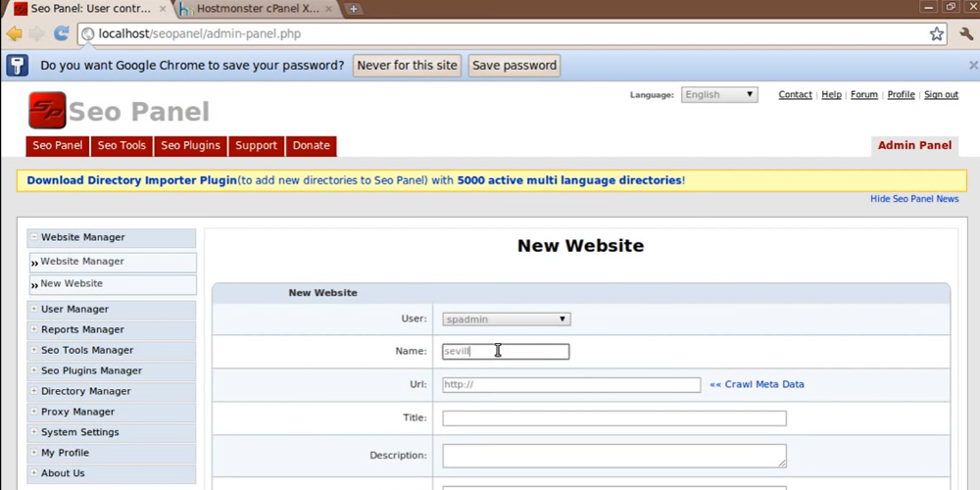This screenshot has width=980, height=490.
Task: Click the Name input field
Action: [x=506, y=351]
